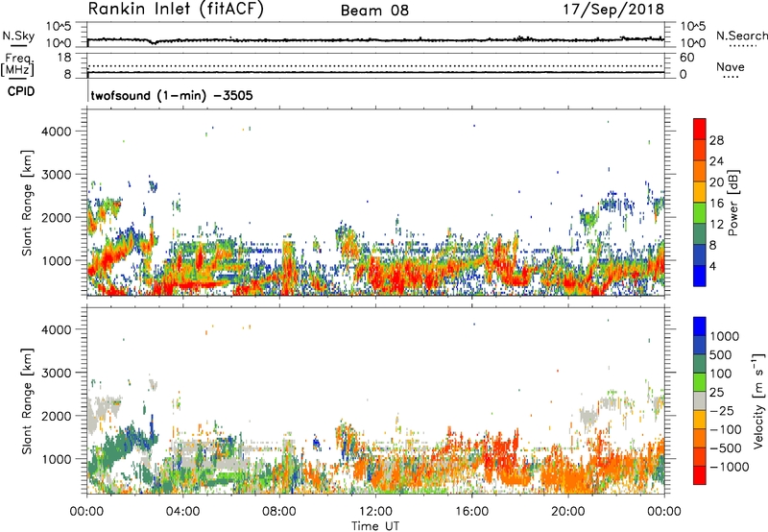Click the 'CPID' label
The height and width of the screenshot is (532, 768).
[x=21, y=91]
